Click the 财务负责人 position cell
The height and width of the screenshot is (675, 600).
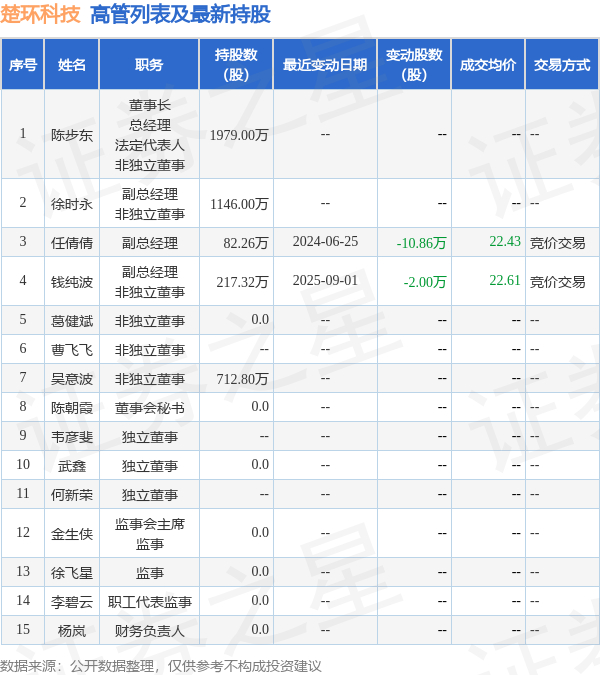click(149, 631)
